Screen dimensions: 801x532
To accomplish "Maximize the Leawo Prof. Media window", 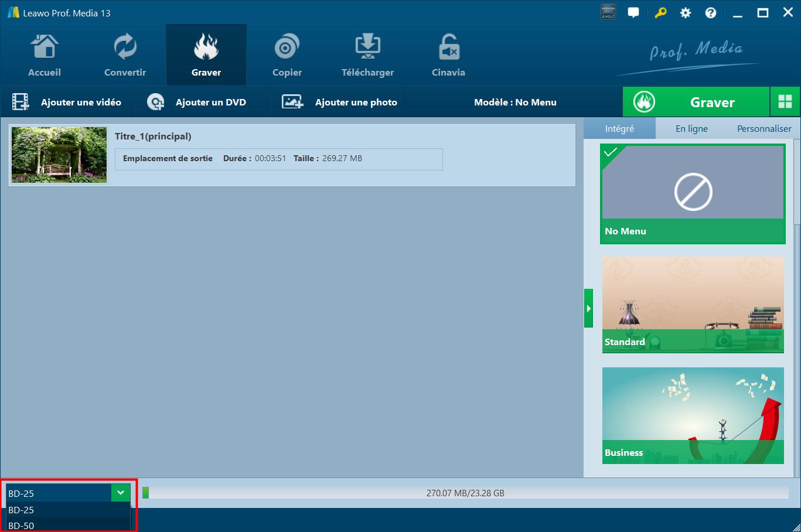I will click(763, 12).
